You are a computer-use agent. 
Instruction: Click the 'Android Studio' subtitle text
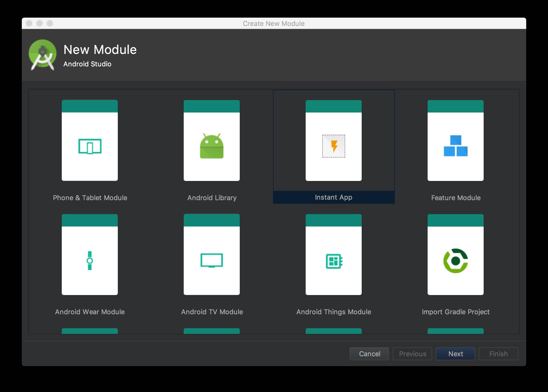[87, 64]
